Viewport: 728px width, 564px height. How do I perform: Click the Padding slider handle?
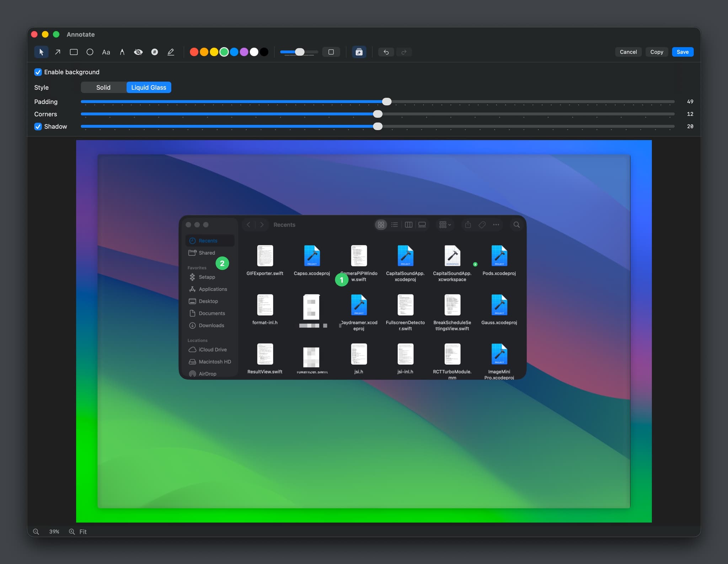point(387,102)
